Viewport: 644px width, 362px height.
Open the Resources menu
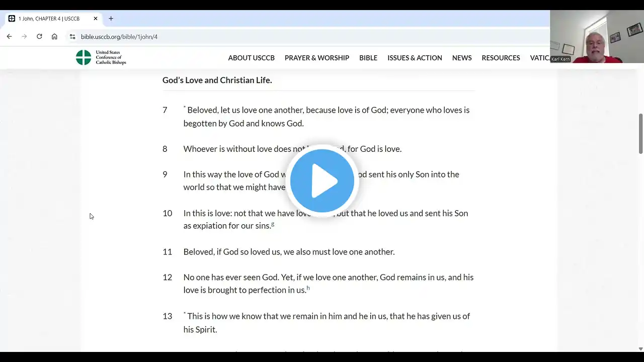tap(501, 58)
